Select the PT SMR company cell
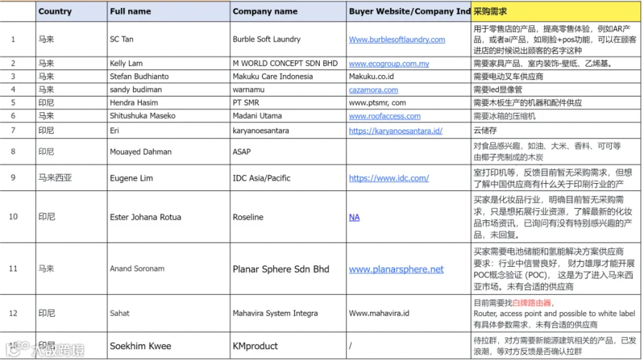The width and height of the screenshot is (644, 362). [x=288, y=102]
